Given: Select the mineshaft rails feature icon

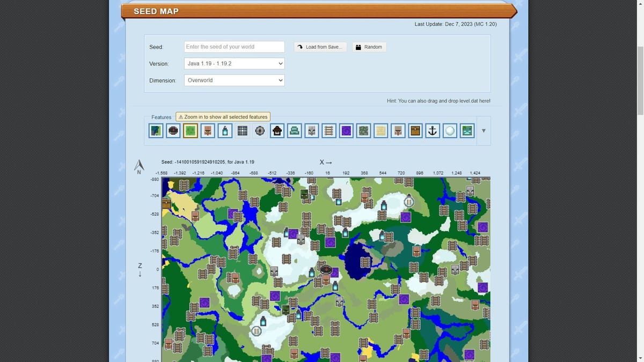Looking at the screenshot, I should tap(328, 130).
